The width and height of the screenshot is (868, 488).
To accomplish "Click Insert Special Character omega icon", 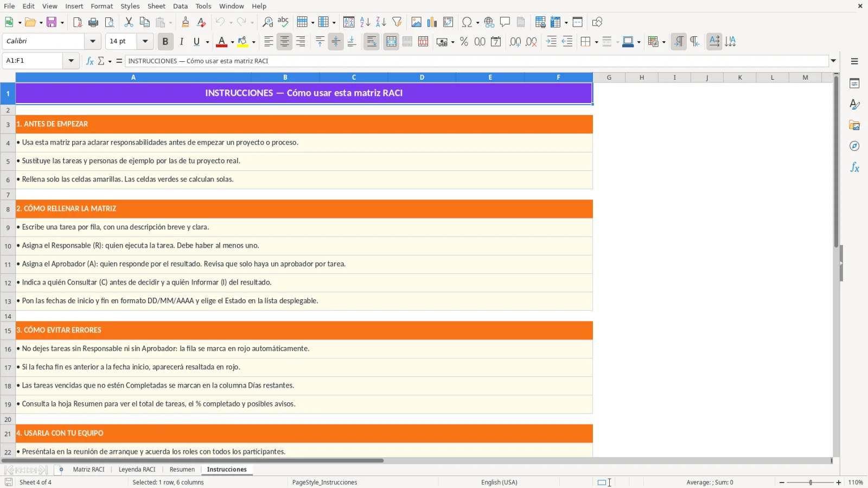I will [x=467, y=22].
